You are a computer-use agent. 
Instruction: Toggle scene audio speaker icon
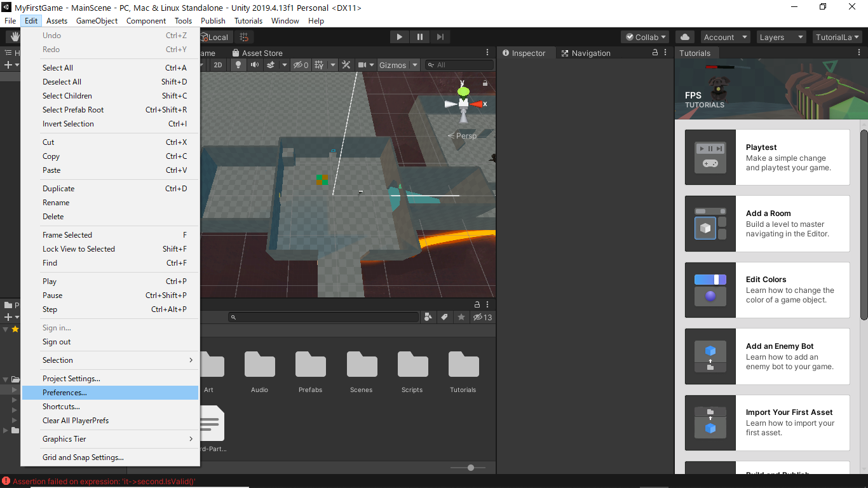(254, 65)
